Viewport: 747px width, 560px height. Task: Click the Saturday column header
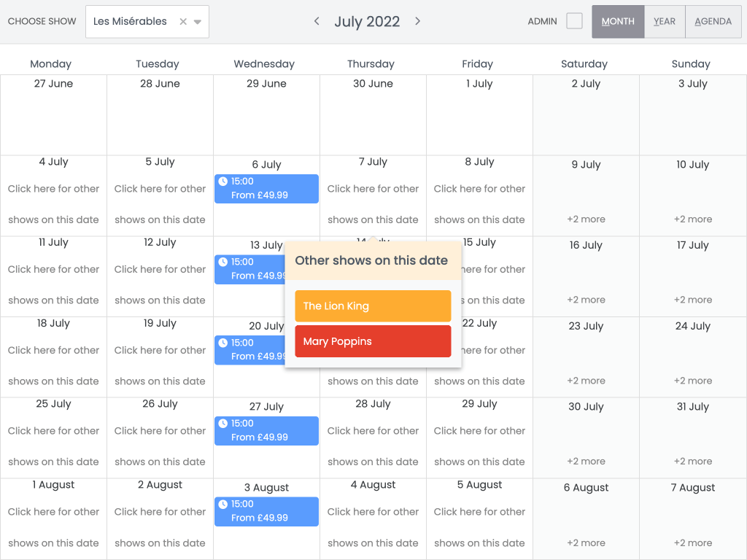tap(584, 64)
